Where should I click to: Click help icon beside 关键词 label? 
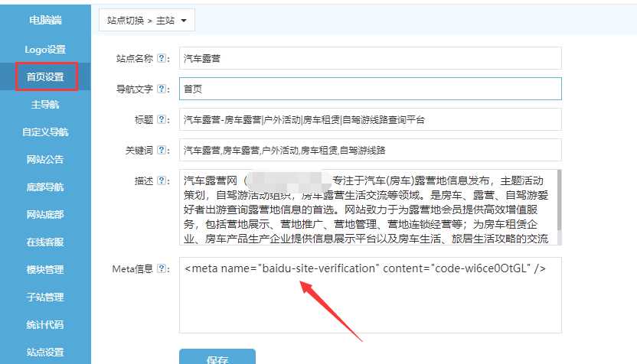(162, 150)
